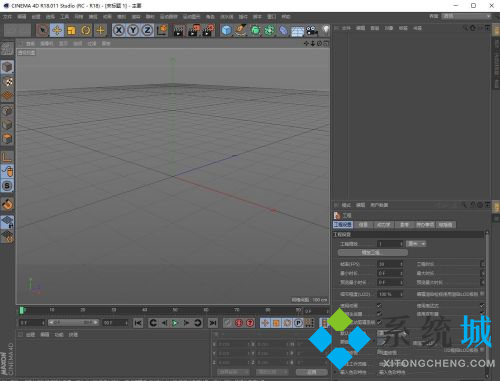The image size is (500, 381).
Task: Switch to the third attribute tab
Action: pyautogui.click(x=383, y=225)
